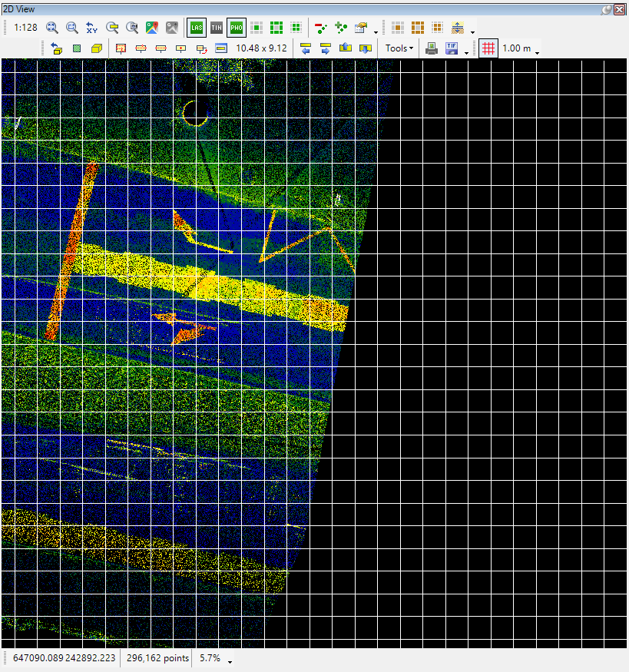Close the 2D View panel
Image resolution: width=629 pixels, height=672 pixels.
click(x=619, y=8)
